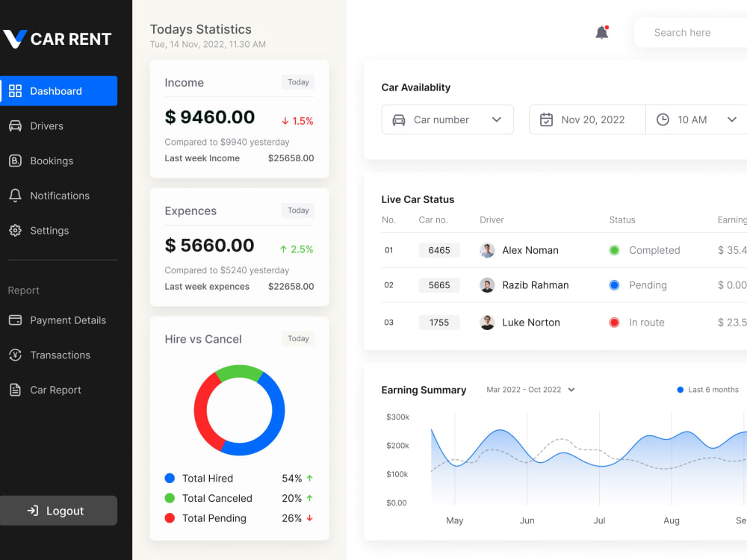Screen dimensions: 747x560
Task: Expand the Mar 2022 - Oct 2022 range dropdown
Action: (x=530, y=390)
